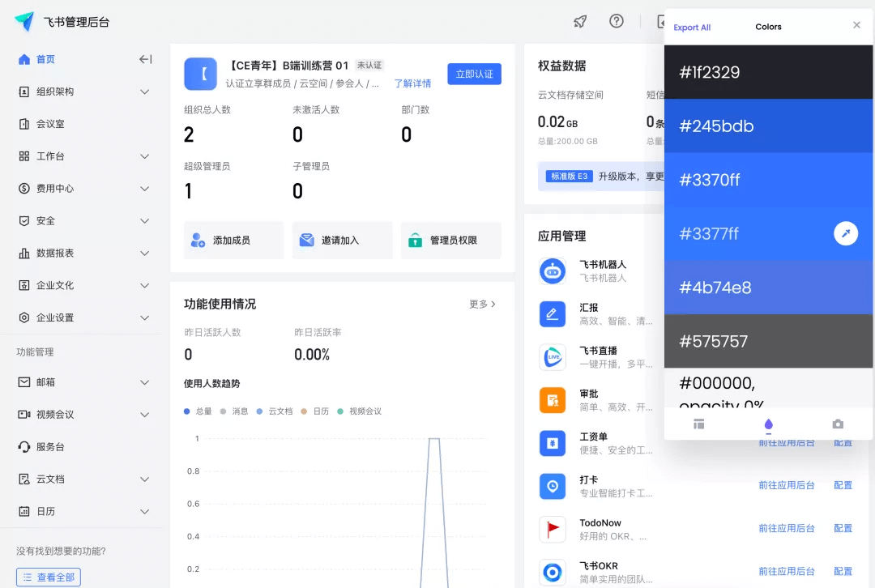Select the #575757 color swatch

768,341
